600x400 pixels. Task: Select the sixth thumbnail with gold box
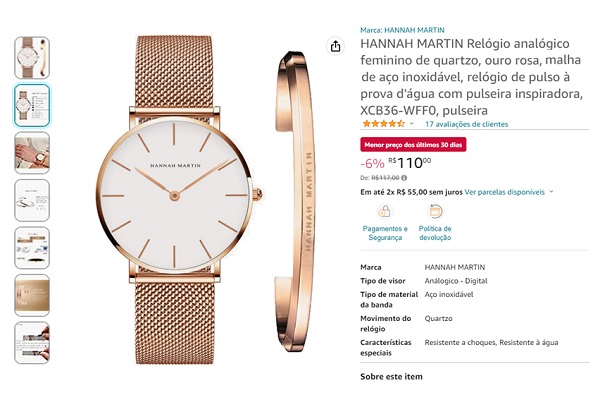[x=32, y=295]
